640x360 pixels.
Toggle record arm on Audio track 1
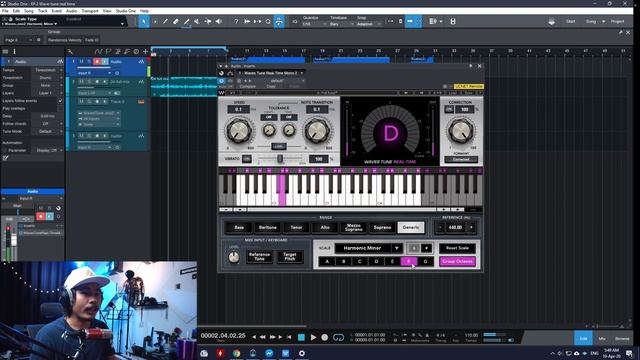[97, 62]
